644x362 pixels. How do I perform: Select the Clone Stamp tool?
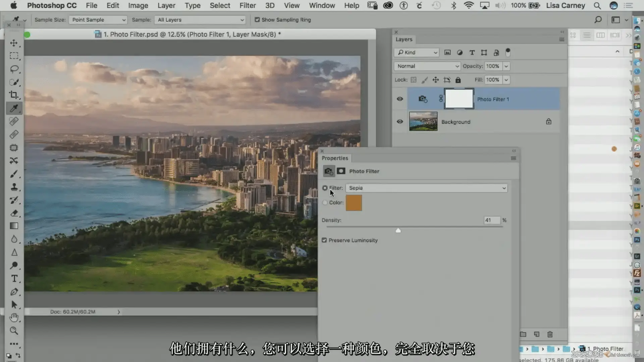click(14, 187)
